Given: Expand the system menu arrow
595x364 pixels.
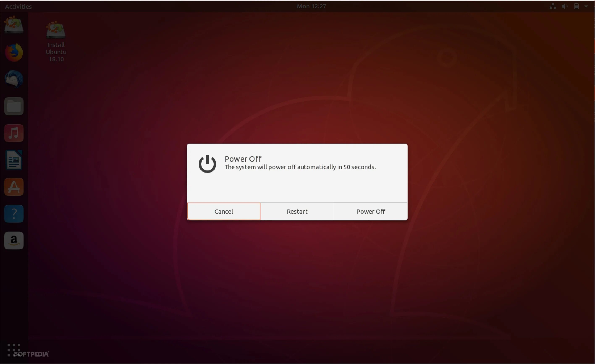Looking at the screenshot, I should pyautogui.click(x=586, y=7).
